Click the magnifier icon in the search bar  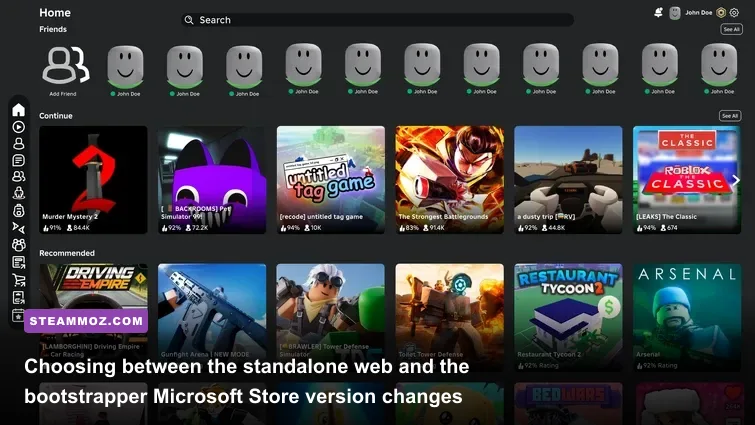click(x=189, y=20)
